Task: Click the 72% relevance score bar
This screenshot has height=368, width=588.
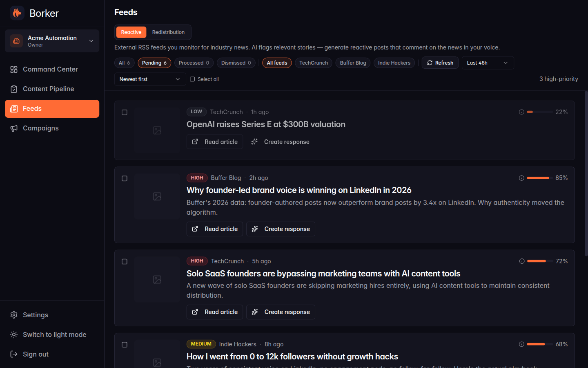Action: 540,261
